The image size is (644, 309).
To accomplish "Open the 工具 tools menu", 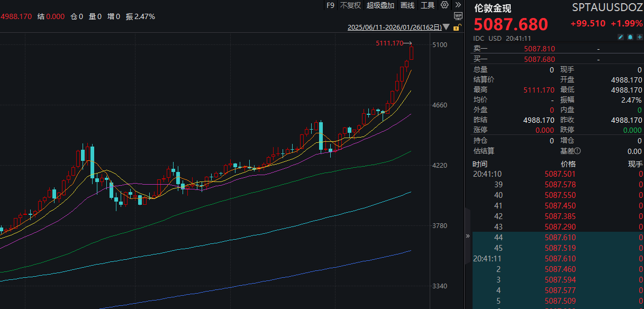I will click(427, 5).
